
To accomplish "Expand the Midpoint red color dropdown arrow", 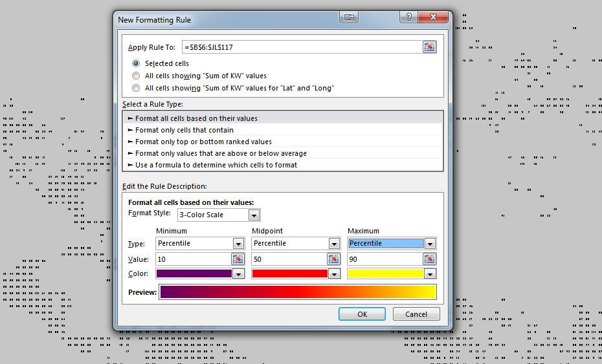I will pos(335,274).
